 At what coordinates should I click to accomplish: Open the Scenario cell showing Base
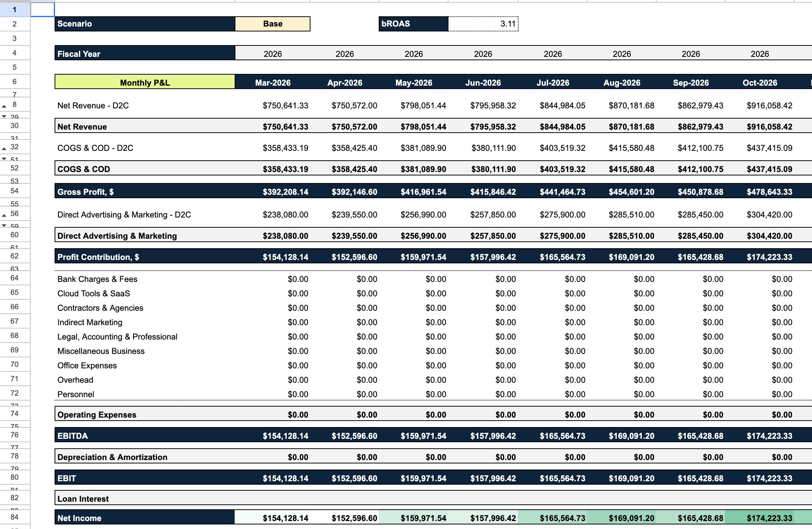272,23
